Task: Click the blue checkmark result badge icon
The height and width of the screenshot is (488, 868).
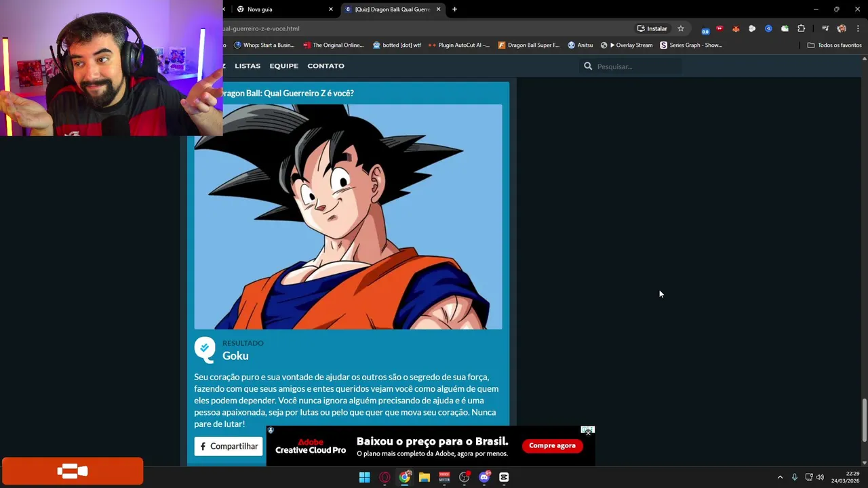Action: pos(204,349)
